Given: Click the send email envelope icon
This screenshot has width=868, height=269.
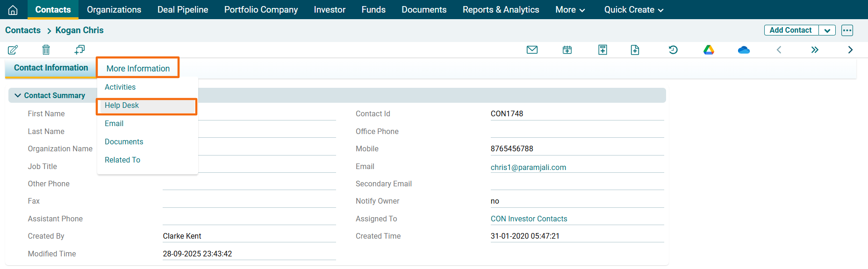Looking at the screenshot, I should tap(532, 50).
